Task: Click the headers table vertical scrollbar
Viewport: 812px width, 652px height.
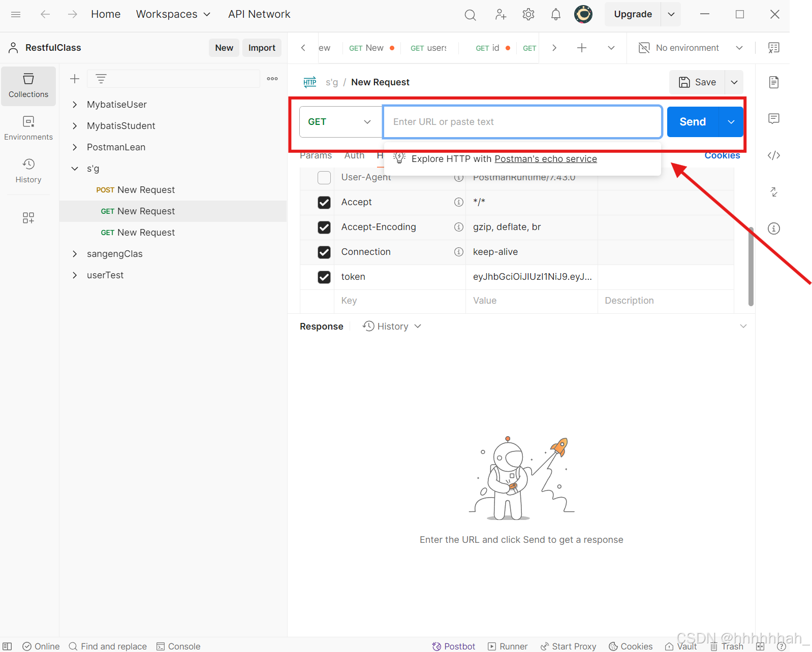Action: [x=751, y=266]
